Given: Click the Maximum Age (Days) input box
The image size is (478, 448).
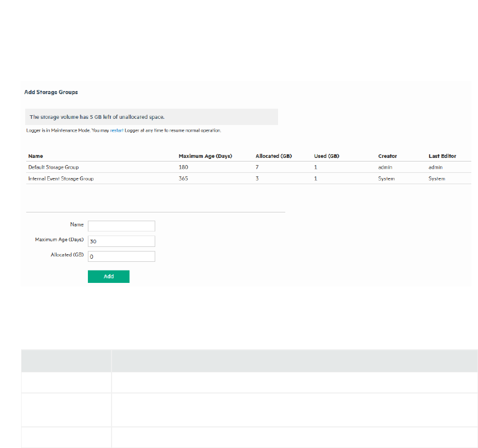Looking at the screenshot, I should 121,241.
